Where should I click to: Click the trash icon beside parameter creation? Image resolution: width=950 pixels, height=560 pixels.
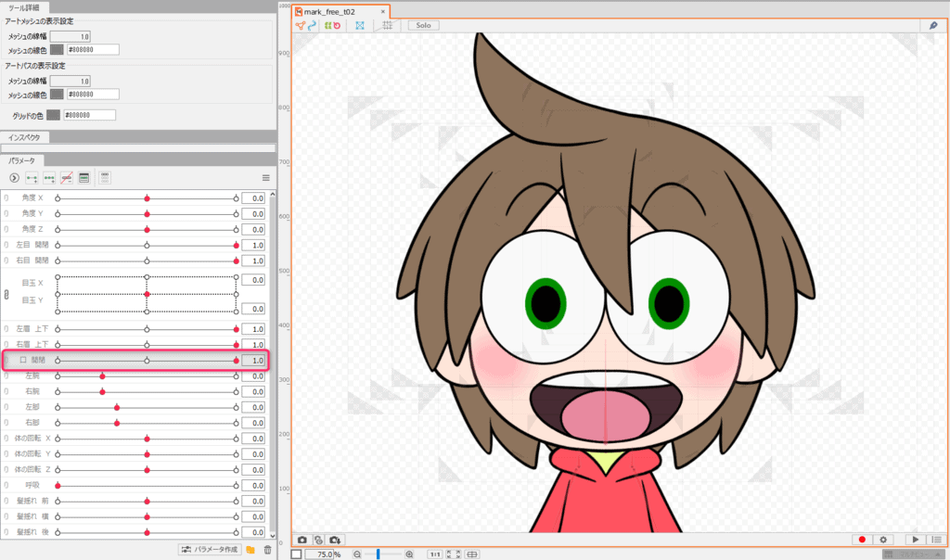coord(267,550)
